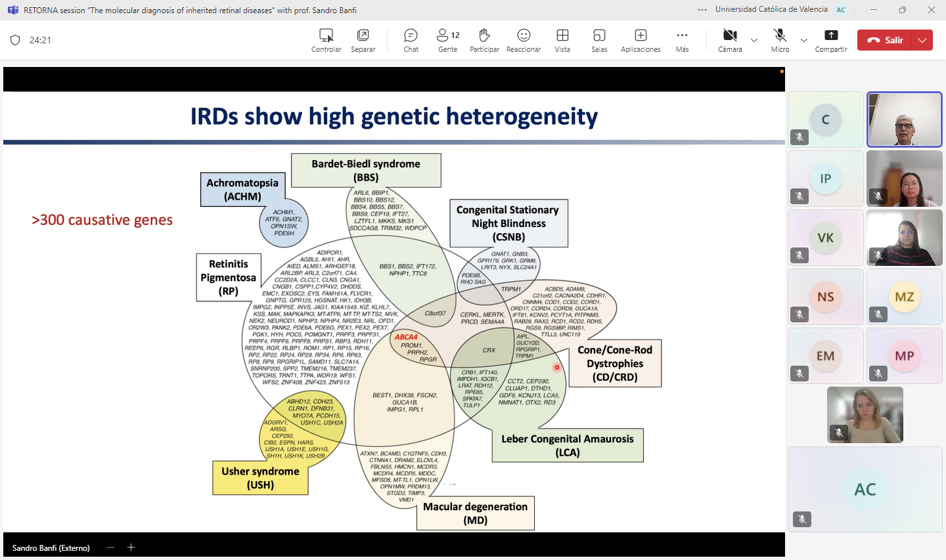
Task: Leave the meeting with Salir button
Action: pyautogui.click(x=886, y=40)
